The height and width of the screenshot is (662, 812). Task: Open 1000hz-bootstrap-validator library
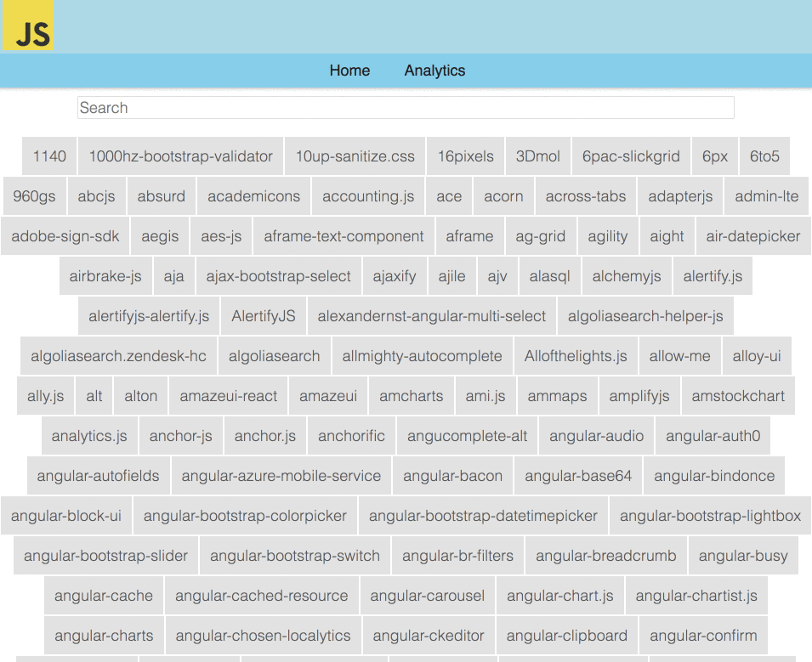[x=181, y=156]
